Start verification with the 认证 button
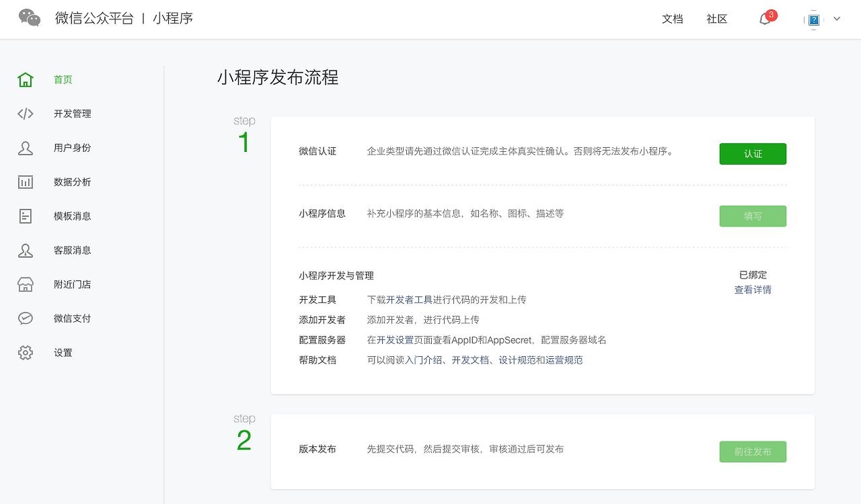 click(753, 154)
